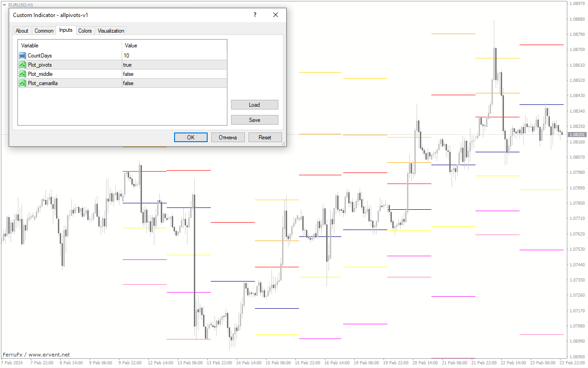Click the 1.06900 price scale label
This screenshot has width=588, height=368.
coord(577,356)
